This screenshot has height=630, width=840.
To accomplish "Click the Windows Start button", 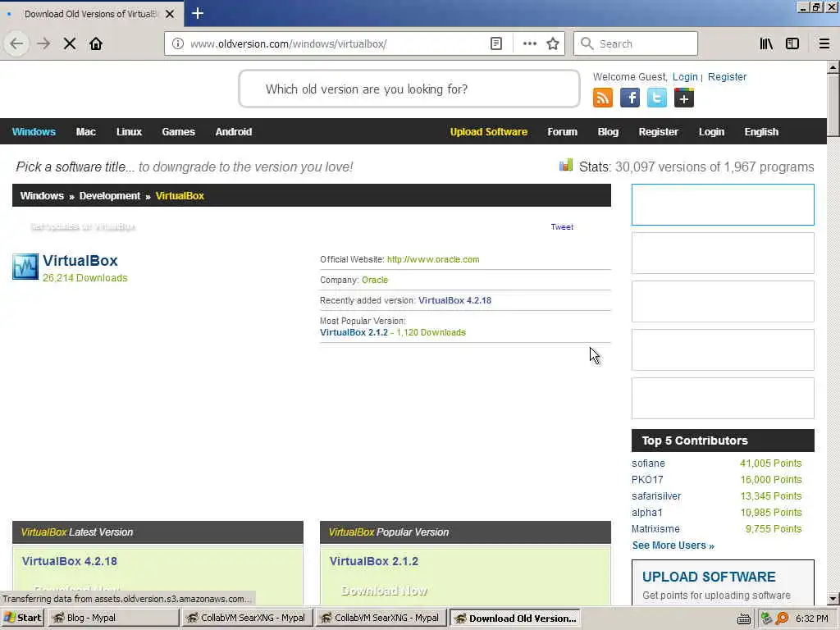I will (x=22, y=618).
